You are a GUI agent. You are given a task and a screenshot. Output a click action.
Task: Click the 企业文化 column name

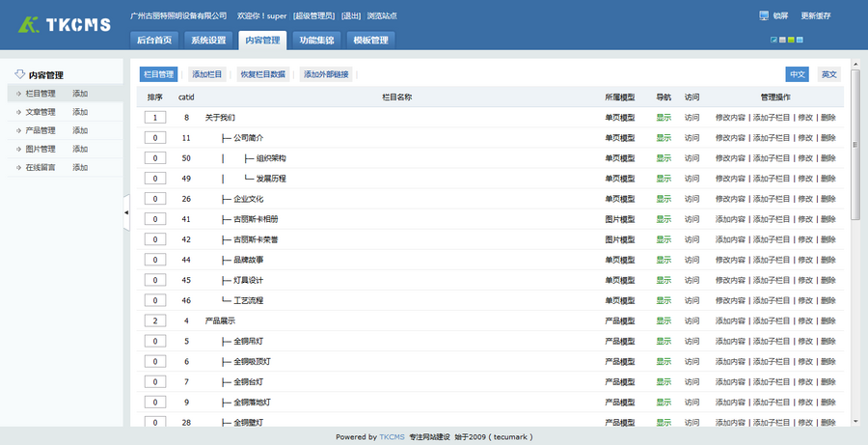click(249, 199)
